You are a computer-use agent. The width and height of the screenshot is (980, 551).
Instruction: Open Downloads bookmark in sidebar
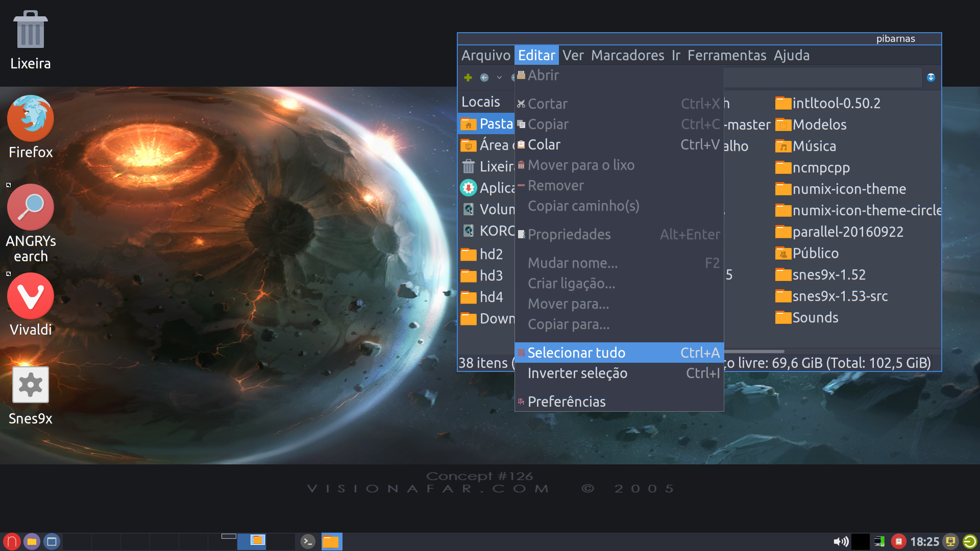click(486, 318)
